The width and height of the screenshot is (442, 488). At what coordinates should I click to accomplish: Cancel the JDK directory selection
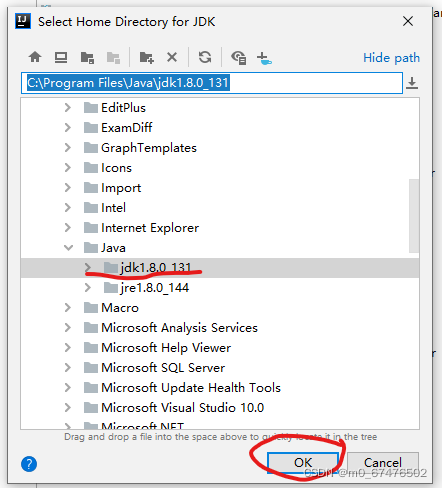(383, 463)
